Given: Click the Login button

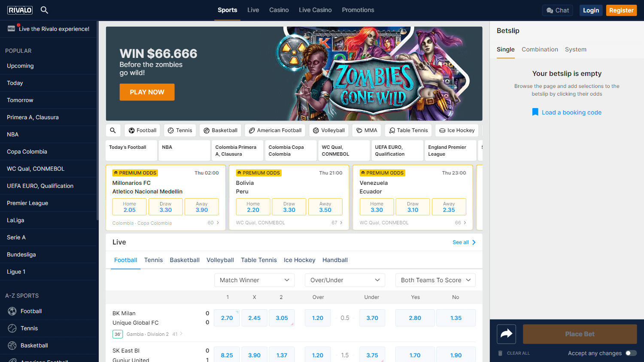Looking at the screenshot, I should tap(591, 10).
